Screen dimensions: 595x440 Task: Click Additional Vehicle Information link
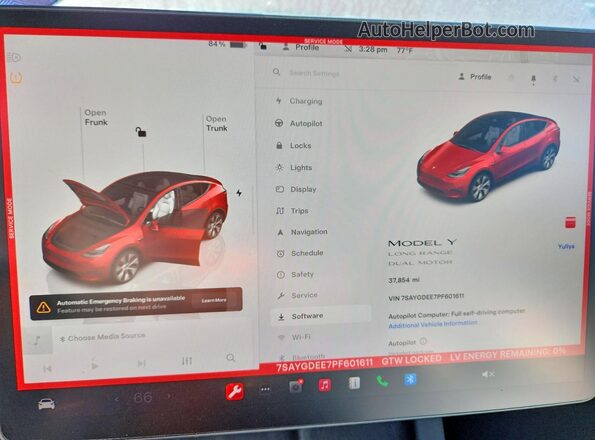[x=433, y=324]
